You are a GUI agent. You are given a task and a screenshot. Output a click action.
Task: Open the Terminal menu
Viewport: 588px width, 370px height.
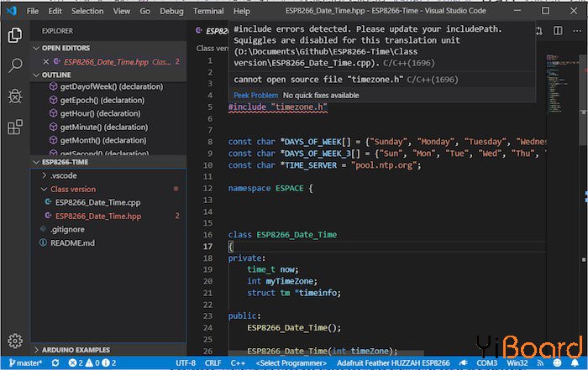point(208,12)
